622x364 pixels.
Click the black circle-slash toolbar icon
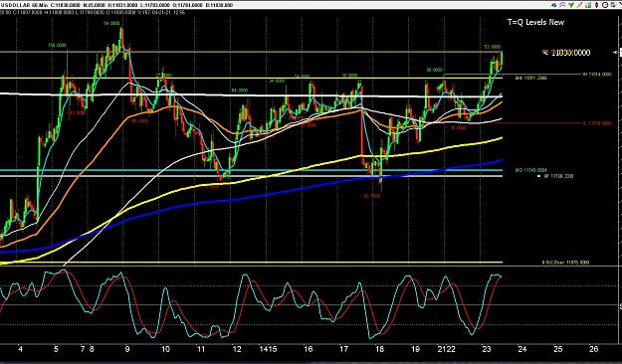[x=605, y=5]
